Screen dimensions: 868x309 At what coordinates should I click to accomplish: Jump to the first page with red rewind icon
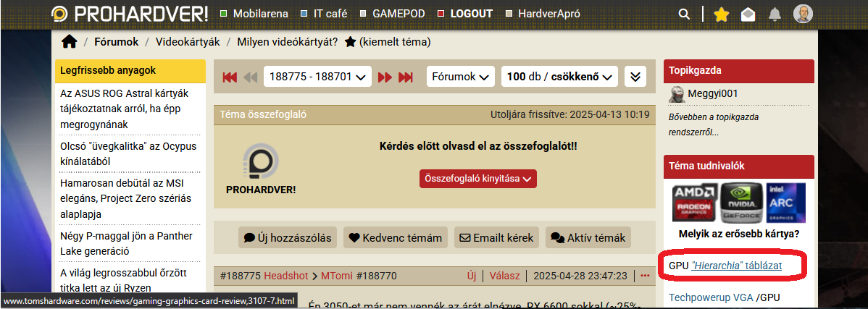(230, 77)
